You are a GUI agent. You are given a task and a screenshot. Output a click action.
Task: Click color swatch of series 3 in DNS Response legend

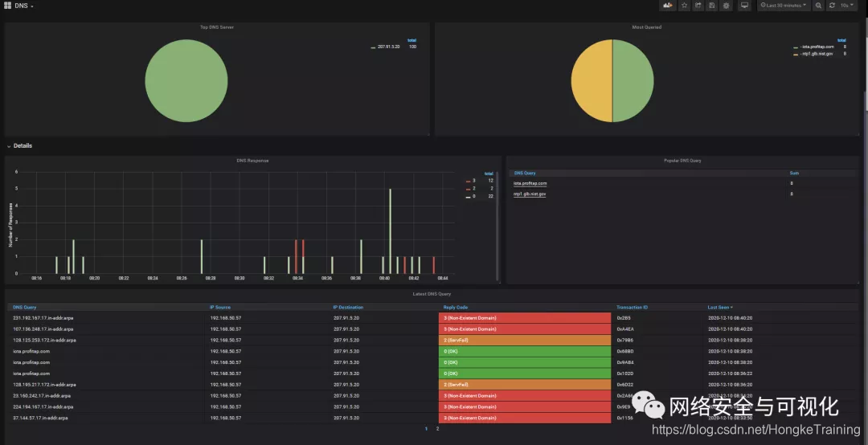[469, 181]
